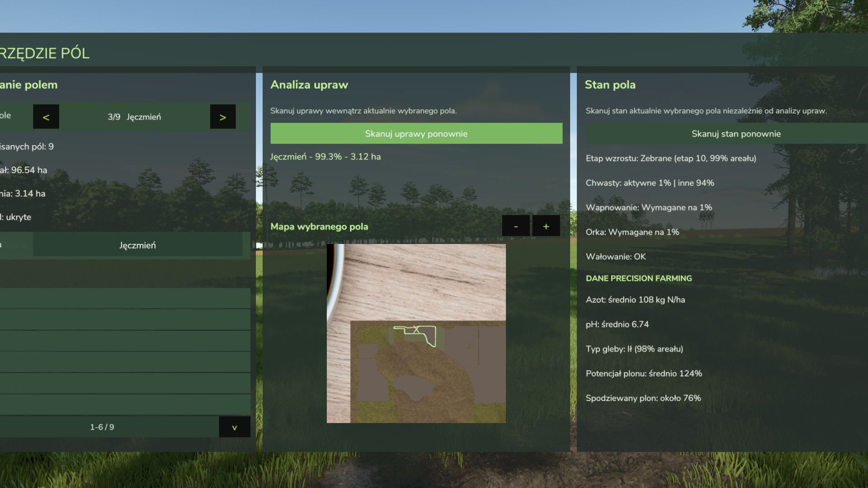The image size is (868, 488).
Task: Click the ukryte setting value
Action: (x=19, y=217)
